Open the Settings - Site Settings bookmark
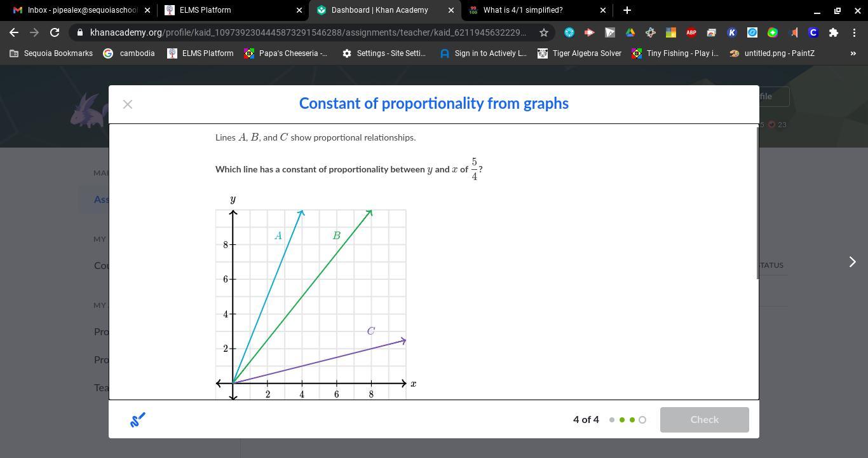This screenshot has width=868, height=458. [384, 53]
